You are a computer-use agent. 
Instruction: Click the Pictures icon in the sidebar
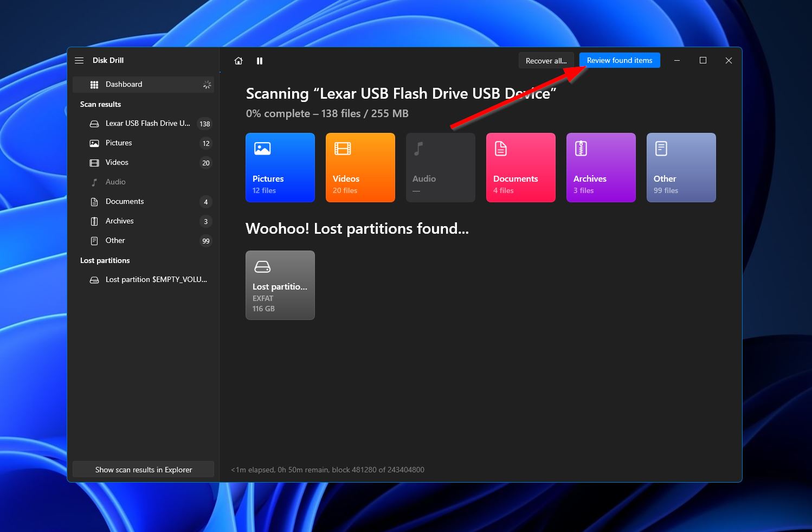94,143
